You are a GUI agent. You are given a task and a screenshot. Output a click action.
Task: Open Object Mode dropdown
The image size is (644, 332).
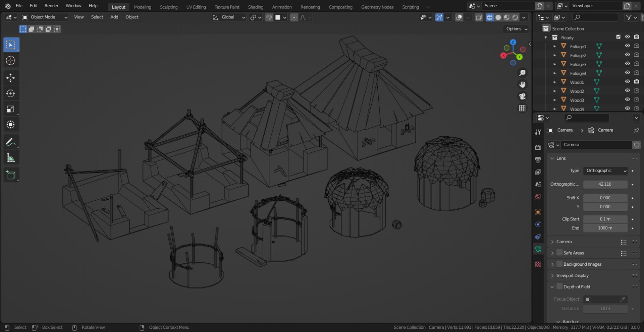45,17
